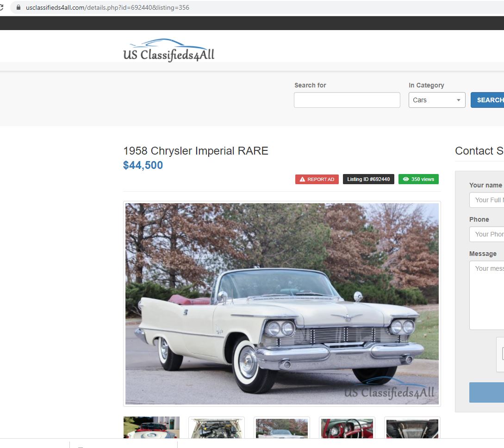Tick the captcha checkbox under Message
Viewport: 504px width, 448px height.
(x=502, y=354)
